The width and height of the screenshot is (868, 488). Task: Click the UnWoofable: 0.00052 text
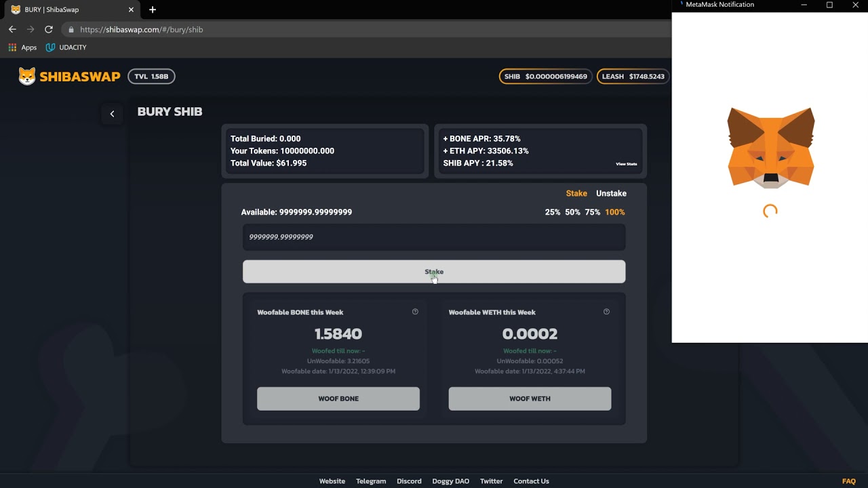tap(530, 361)
